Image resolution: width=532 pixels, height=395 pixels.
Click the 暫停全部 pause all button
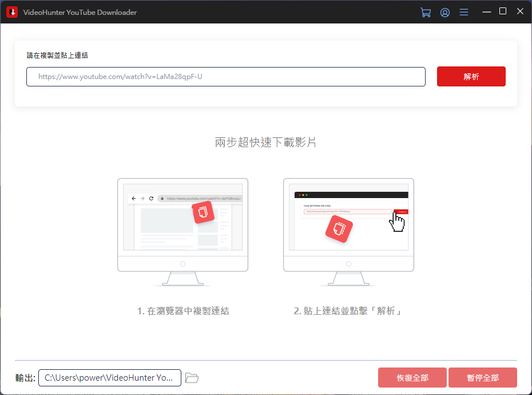coord(482,378)
